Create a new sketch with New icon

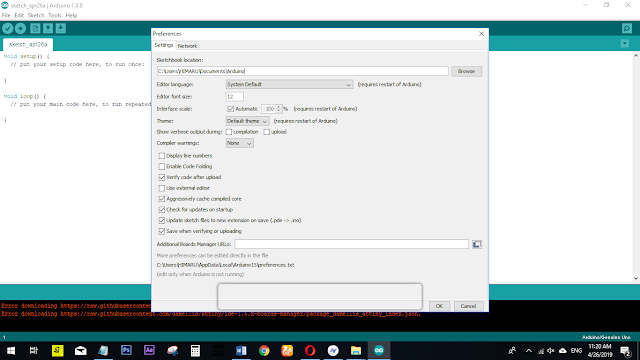(x=35, y=28)
